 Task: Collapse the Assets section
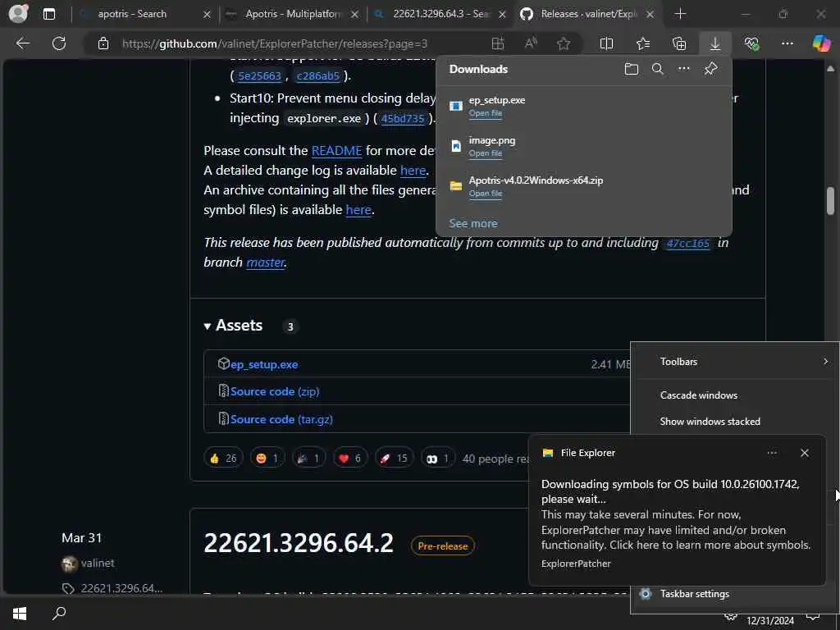[x=234, y=326]
